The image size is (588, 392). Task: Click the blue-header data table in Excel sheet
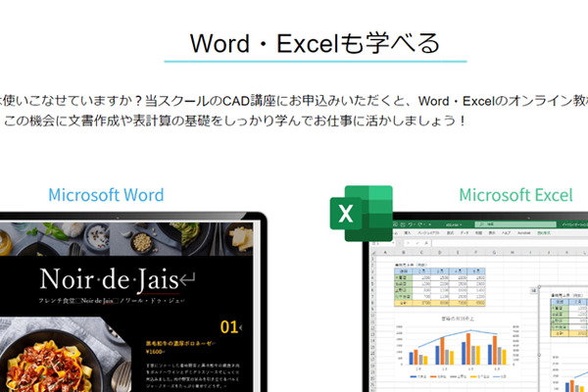[439, 287]
